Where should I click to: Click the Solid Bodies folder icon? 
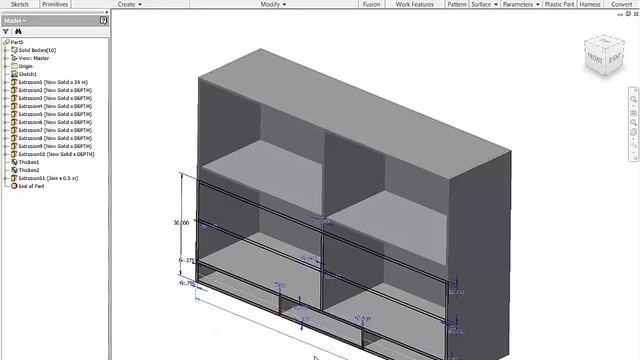(x=14, y=50)
